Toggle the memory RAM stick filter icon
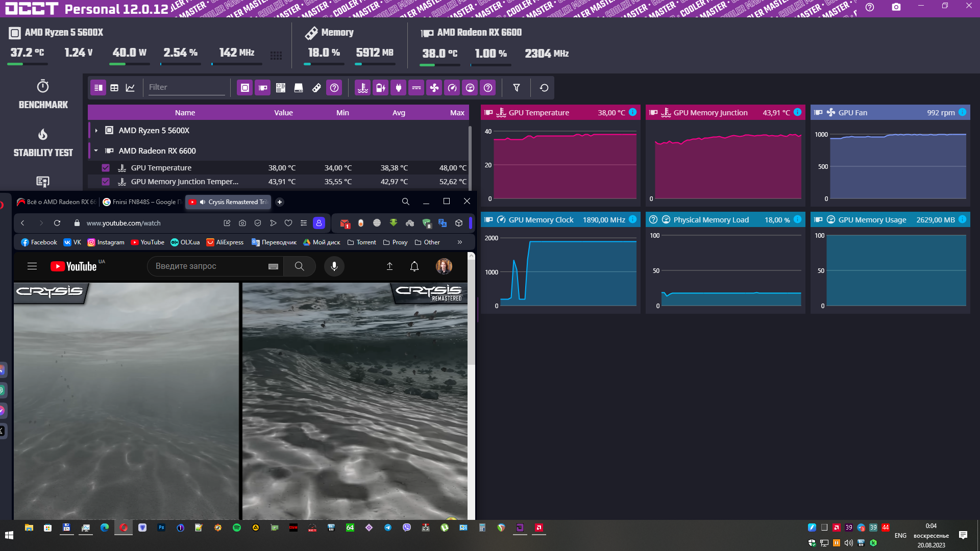The width and height of the screenshot is (980, 551). point(316,88)
